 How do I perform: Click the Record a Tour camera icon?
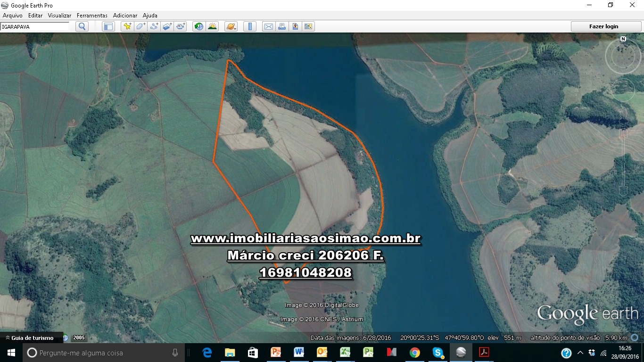(x=181, y=26)
